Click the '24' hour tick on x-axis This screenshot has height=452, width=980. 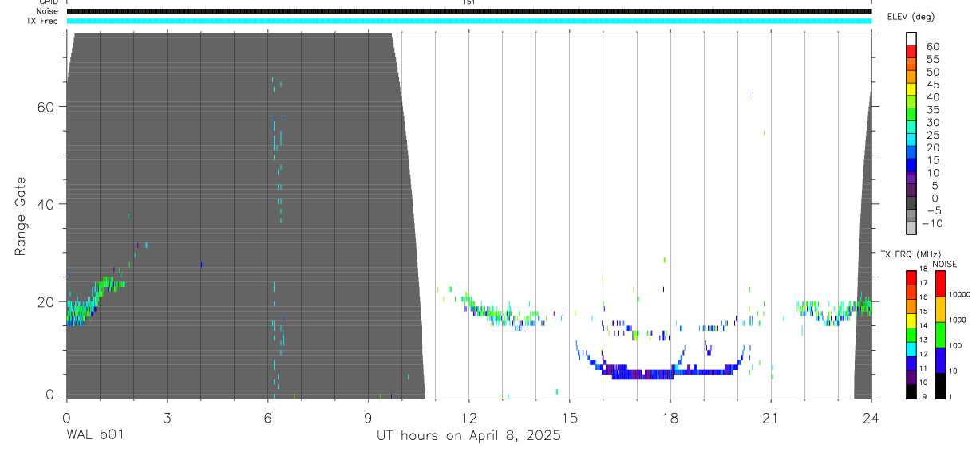tap(871, 418)
